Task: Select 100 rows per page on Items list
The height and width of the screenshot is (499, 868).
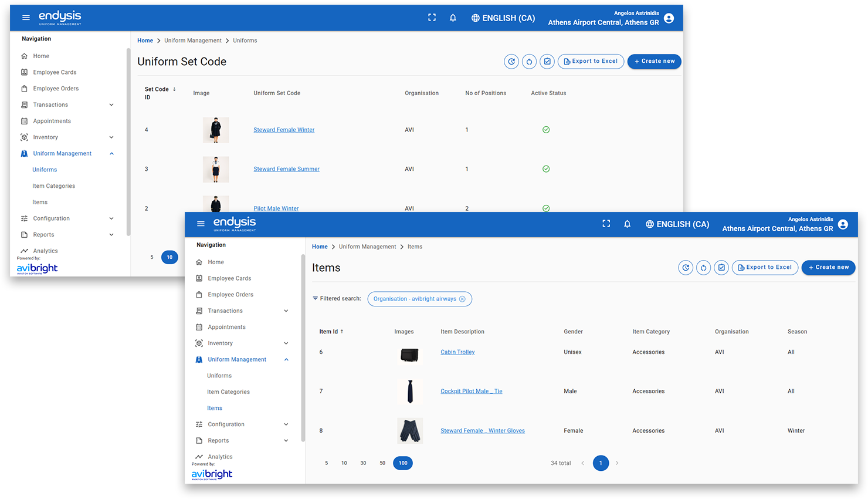Action: click(403, 463)
